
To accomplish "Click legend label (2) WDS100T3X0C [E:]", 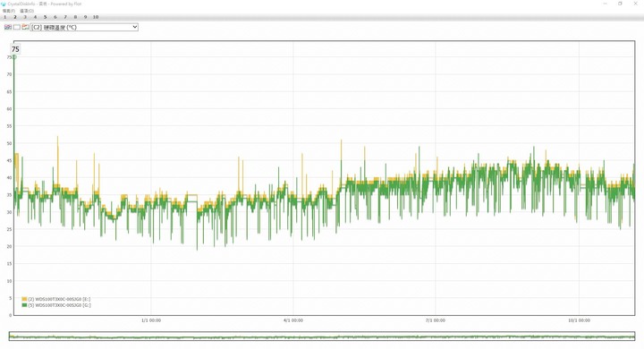I will point(59,299).
